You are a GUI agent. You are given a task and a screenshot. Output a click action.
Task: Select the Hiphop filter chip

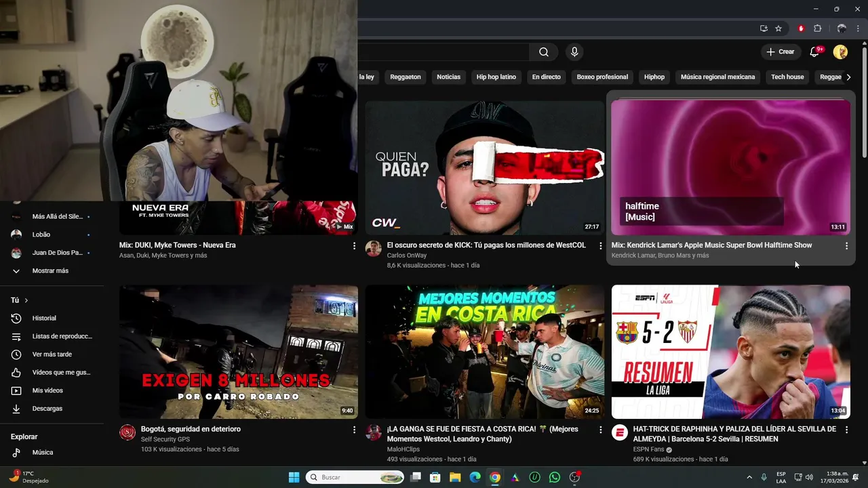(654, 77)
